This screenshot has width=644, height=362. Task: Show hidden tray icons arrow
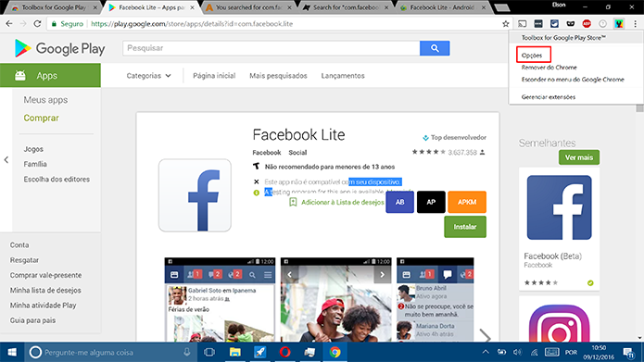tap(486, 352)
